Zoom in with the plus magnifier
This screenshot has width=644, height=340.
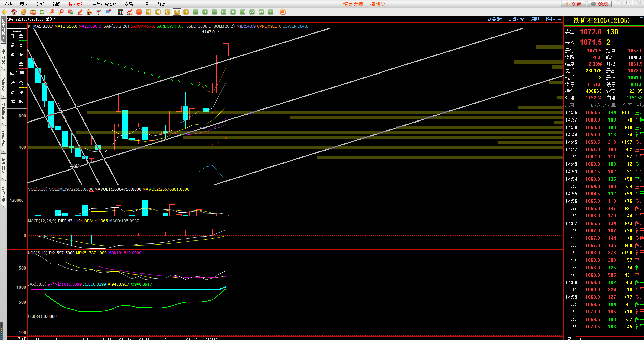(52, 12)
